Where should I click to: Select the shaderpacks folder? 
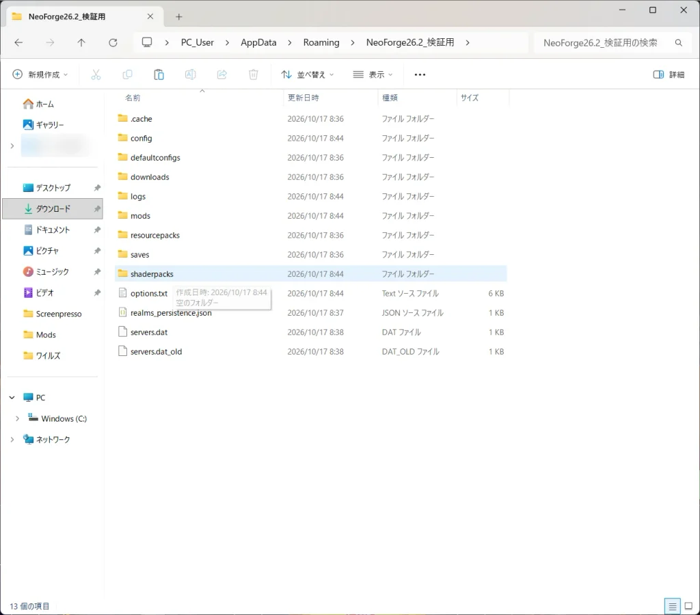click(311, 274)
